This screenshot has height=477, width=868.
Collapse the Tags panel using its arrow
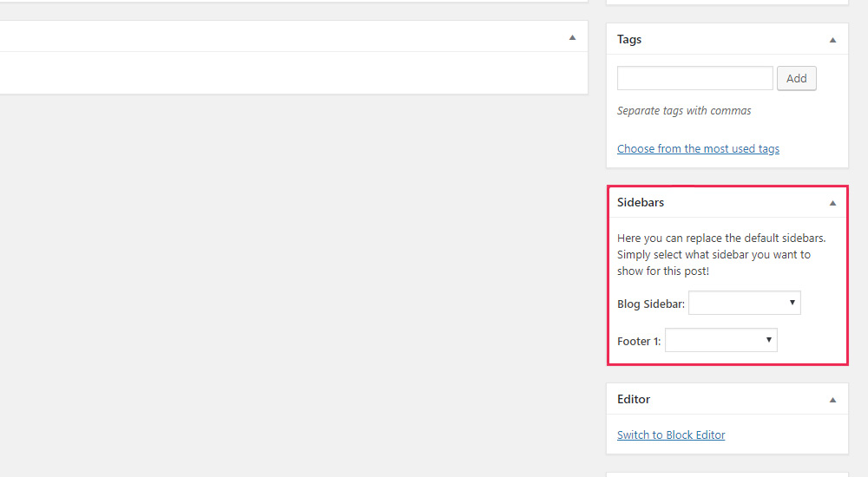[x=832, y=40]
